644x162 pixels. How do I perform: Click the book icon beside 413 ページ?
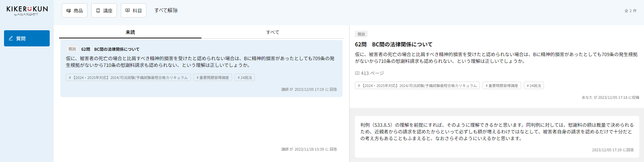(x=357, y=73)
